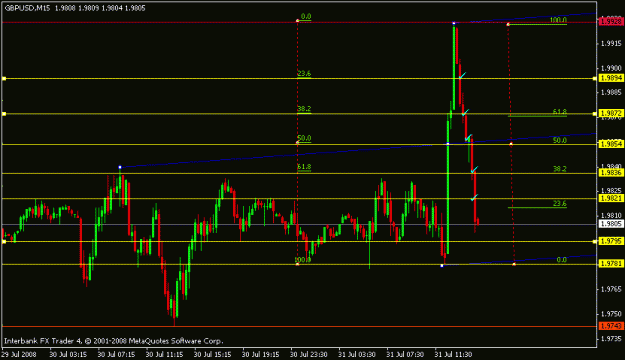The height and width of the screenshot is (360, 625).
Task: Click the 0.0 Fibonacci label at the 1.9928 level
Action: coord(306,16)
